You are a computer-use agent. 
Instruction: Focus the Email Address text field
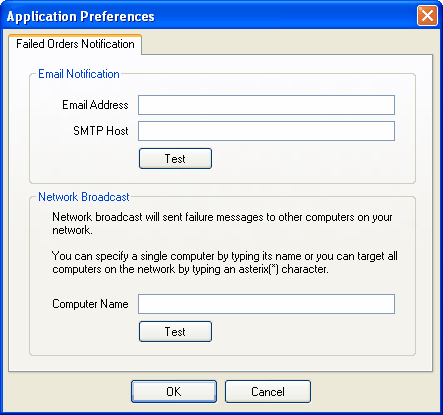266,105
